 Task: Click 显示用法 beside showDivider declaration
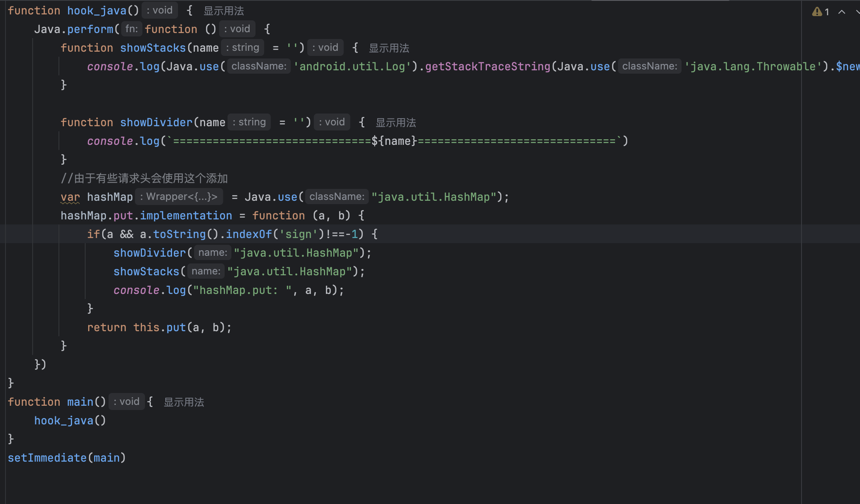coord(395,122)
